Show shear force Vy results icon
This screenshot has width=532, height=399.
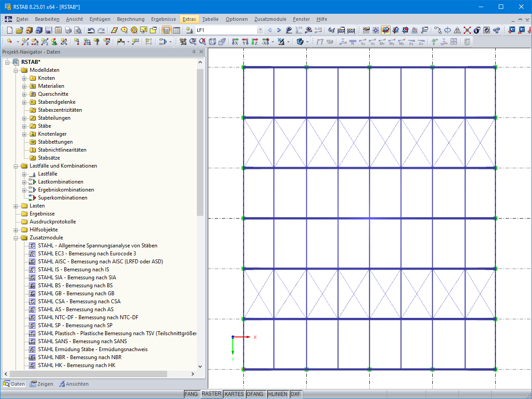[363, 42]
